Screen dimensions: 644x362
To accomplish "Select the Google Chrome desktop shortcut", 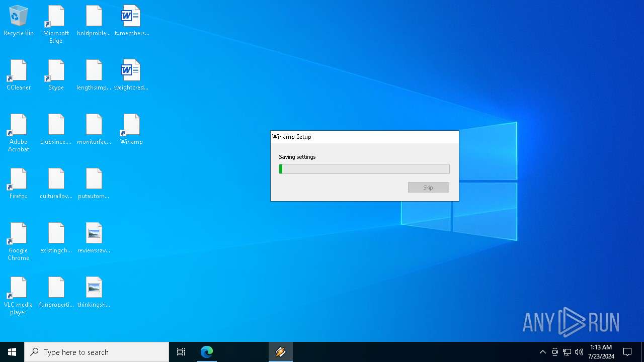I will [19, 242].
